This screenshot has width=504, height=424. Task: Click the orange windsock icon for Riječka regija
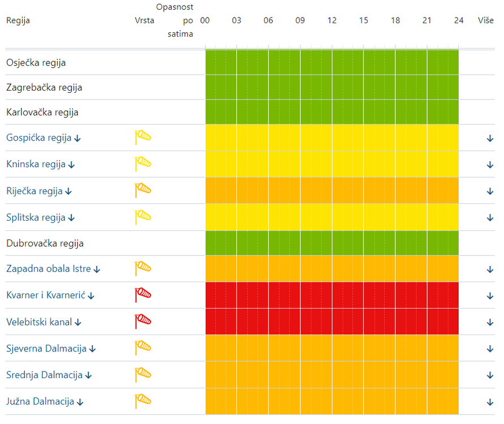(x=143, y=191)
